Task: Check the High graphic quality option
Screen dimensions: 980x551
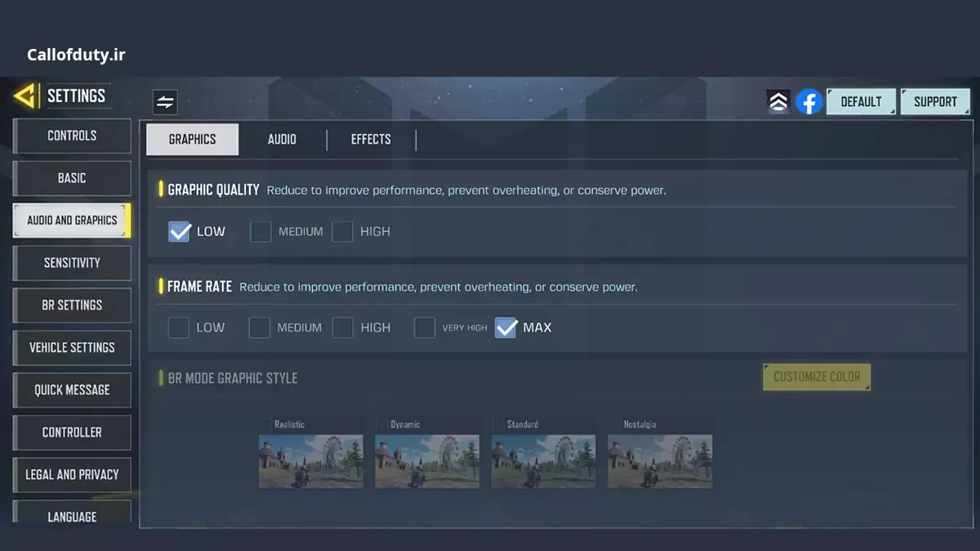Action: click(x=342, y=232)
